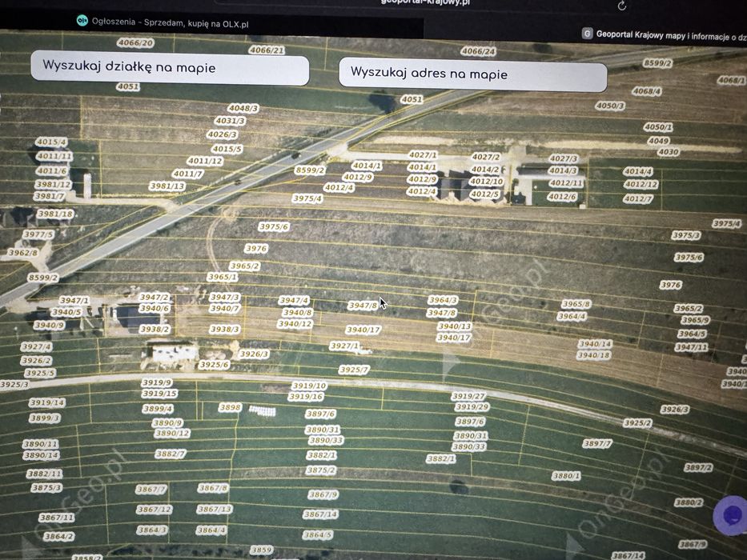Select parcel label 3975/3

click(x=686, y=234)
